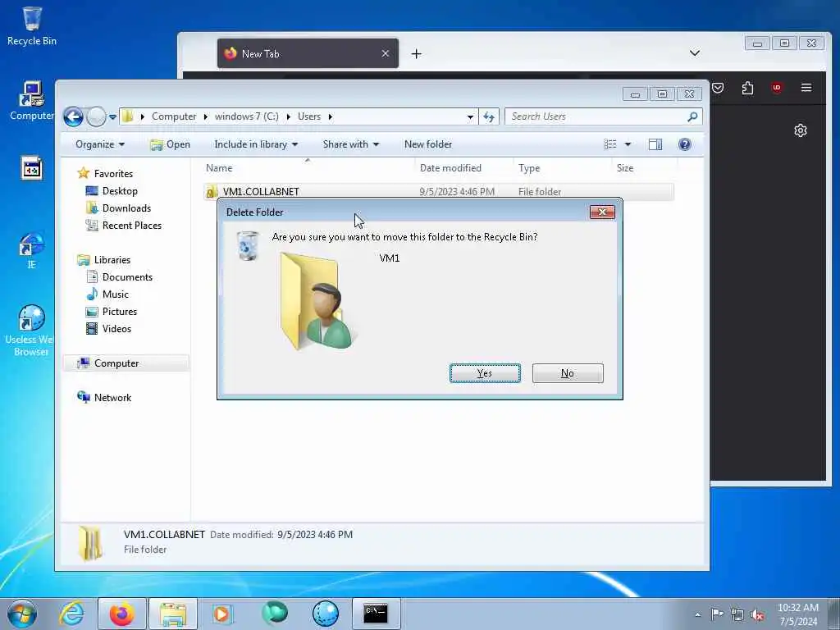Open Recent Places in Favorites
The width and height of the screenshot is (840, 630).
[124, 226]
